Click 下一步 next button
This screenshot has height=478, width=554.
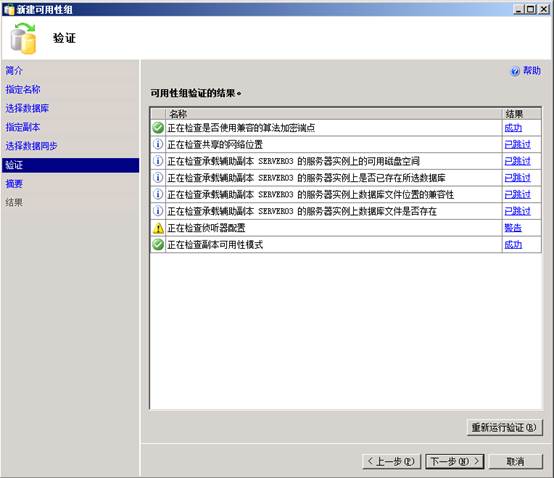[x=454, y=461]
